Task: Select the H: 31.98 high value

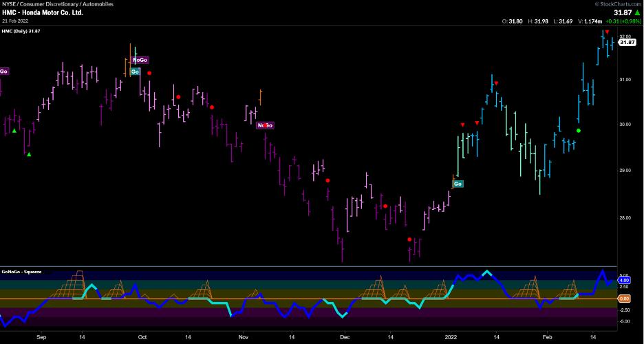Action: 537,21
